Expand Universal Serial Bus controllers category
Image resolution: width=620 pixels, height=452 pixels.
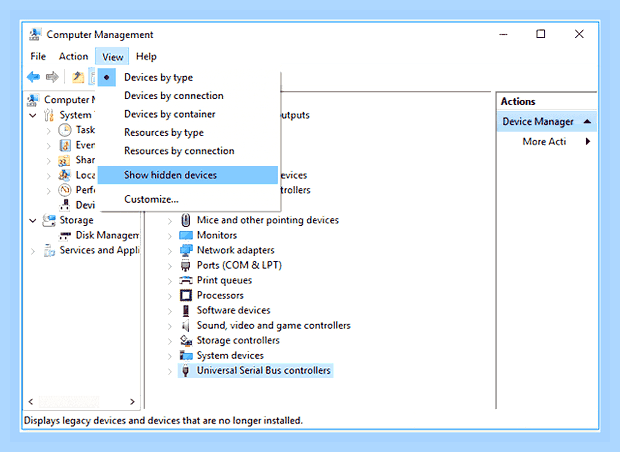point(170,371)
